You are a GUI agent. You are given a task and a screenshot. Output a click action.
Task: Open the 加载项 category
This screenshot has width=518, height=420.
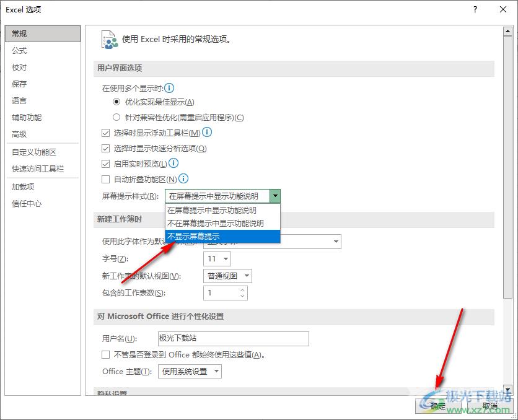tap(43, 187)
